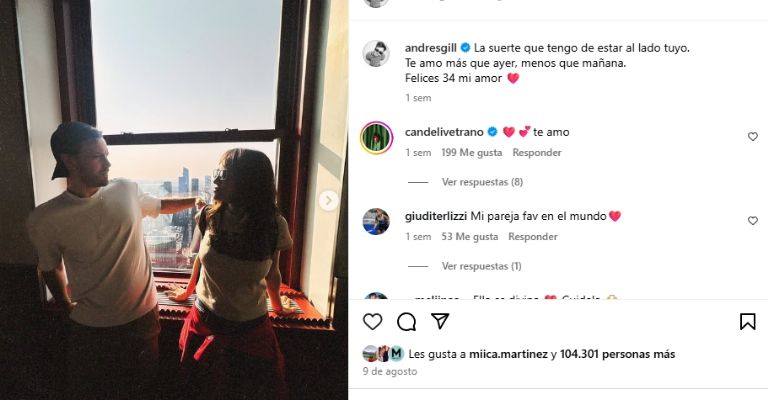Open the couple photo by window
This screenshot has width=768, height=400.
coord(174,200)
